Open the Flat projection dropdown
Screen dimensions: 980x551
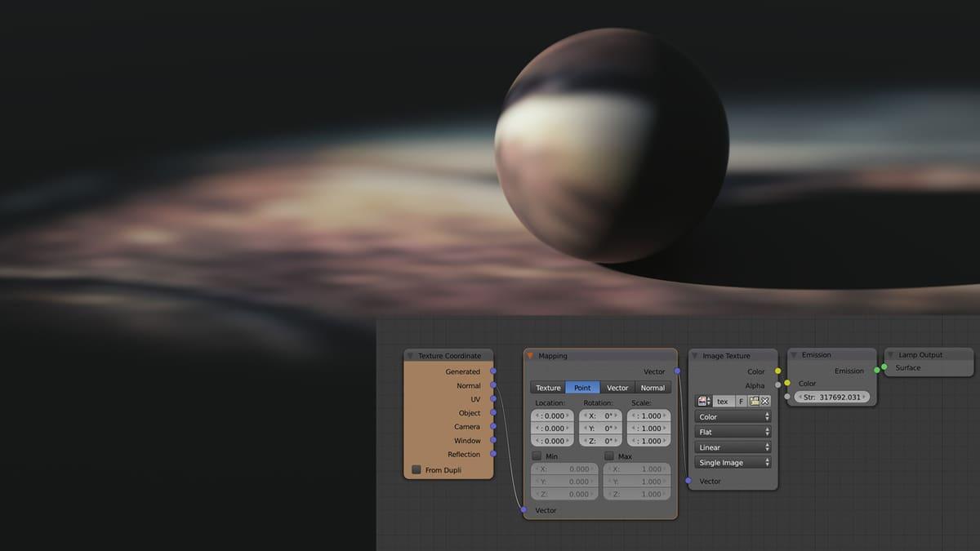click(x=733, y=432)
